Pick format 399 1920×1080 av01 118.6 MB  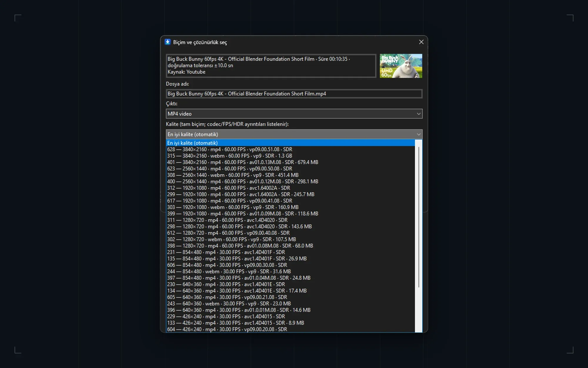pos(290,214)
